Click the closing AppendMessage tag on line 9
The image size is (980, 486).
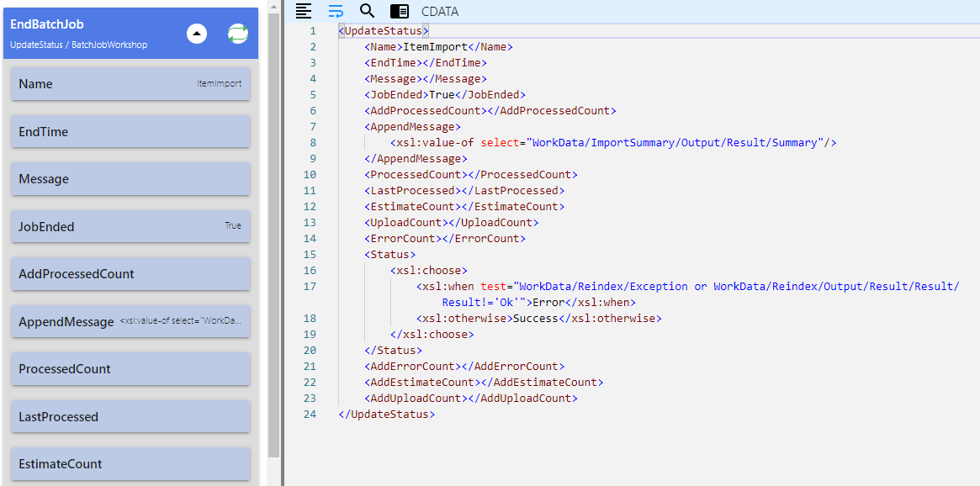(x=416, y=159)
